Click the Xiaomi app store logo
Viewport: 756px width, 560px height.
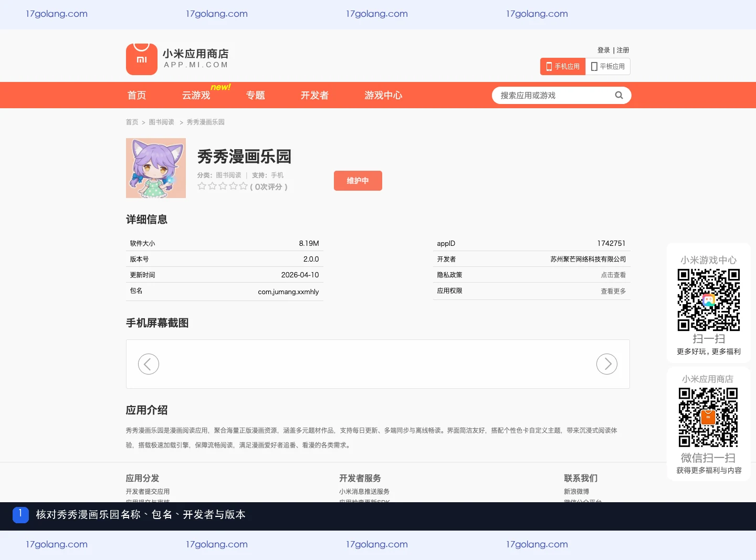tap(142, 59)
